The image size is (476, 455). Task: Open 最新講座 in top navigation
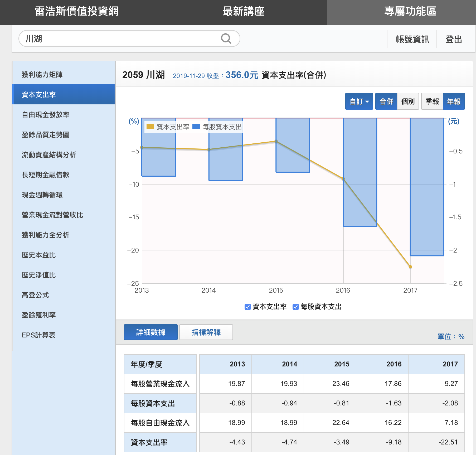coord(243,12)
